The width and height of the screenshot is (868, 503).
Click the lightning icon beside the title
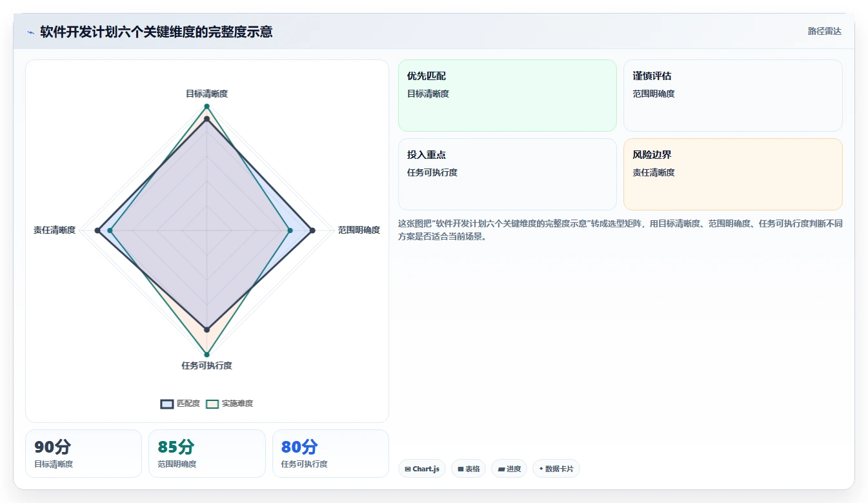[x=31, y=32]
